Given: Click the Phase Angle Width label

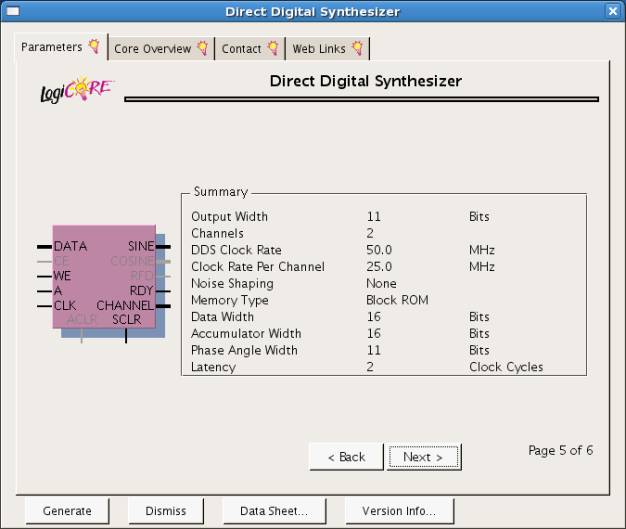Looking at the screenshot, I should click(244, 351).
